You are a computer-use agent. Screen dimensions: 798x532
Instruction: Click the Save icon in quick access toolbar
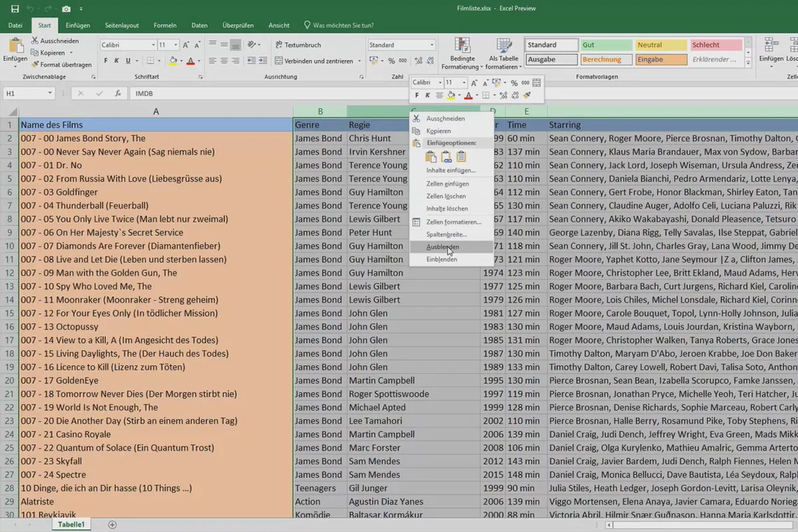pyautogui.click(x=15, y=9)
